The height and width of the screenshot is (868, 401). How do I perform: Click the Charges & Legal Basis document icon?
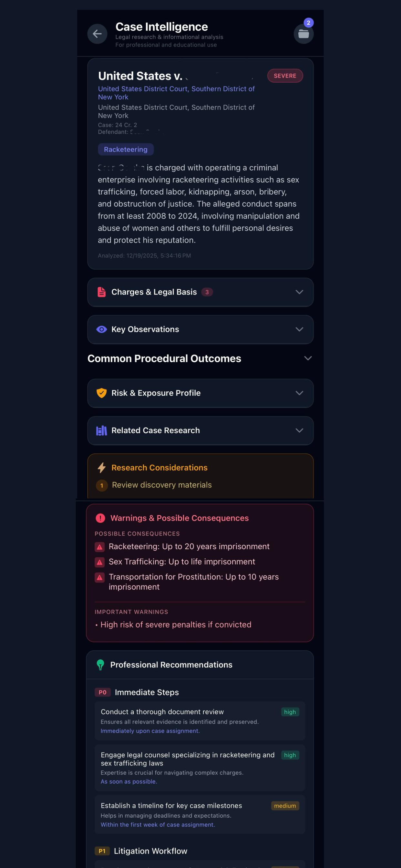101,292
